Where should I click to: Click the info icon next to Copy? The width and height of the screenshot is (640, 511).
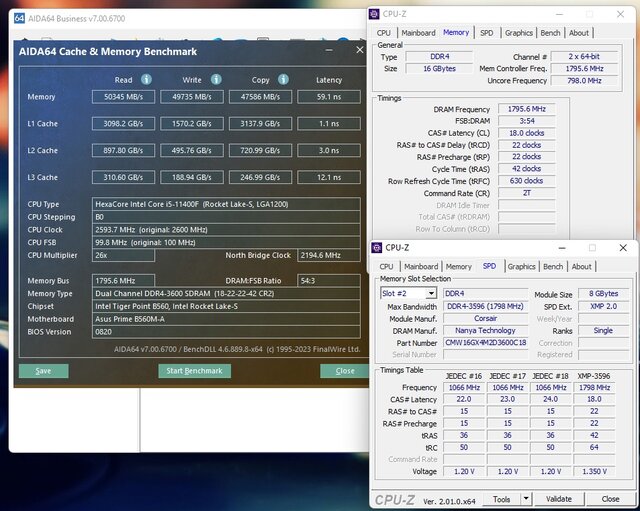[283, 80]
